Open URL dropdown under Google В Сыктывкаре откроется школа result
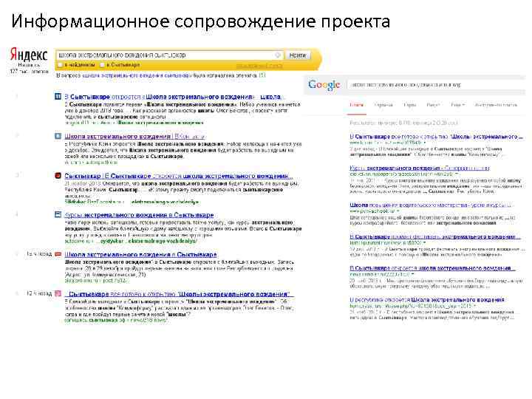This screenshot has height=399, width=532. coord(412,274)
